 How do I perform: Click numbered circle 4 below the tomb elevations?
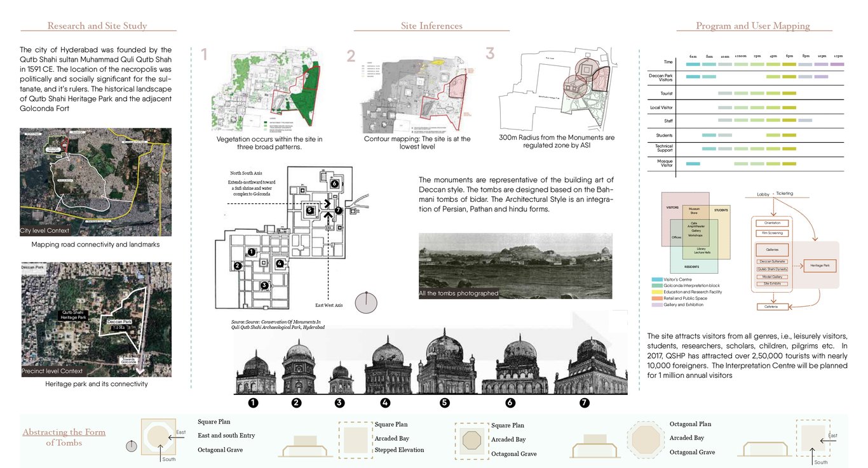(x=385, y=403)
